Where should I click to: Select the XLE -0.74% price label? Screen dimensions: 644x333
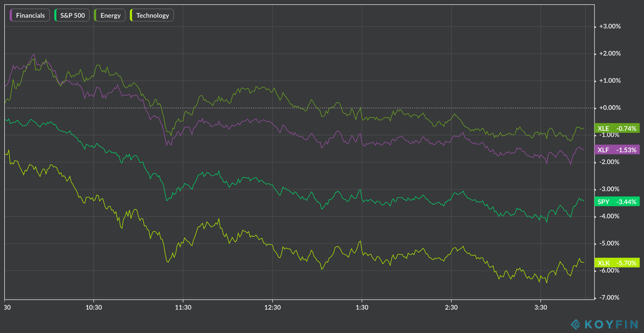tap(617, 128)
